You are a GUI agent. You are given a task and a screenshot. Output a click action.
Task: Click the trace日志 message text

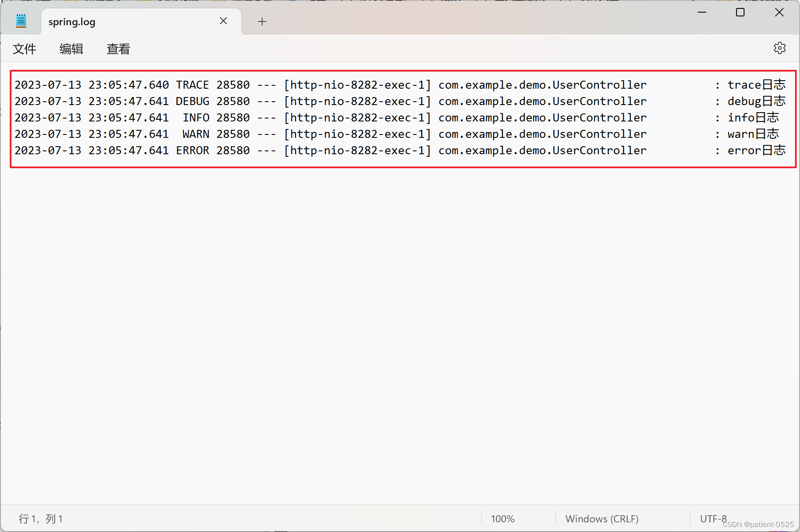click(757, 85)
